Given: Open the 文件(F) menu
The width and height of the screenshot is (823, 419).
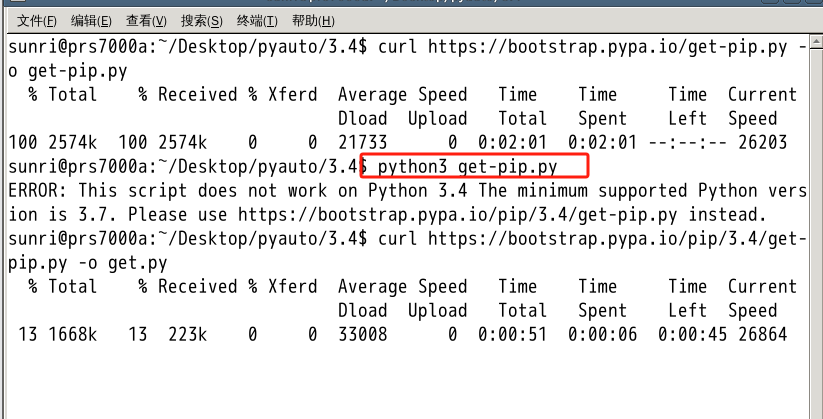Looking at the screenshot, I should (x=38, y=20).
